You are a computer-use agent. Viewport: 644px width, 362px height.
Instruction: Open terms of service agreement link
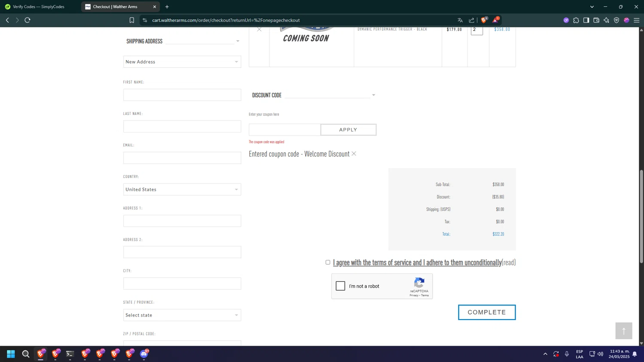tap(417, 262)
